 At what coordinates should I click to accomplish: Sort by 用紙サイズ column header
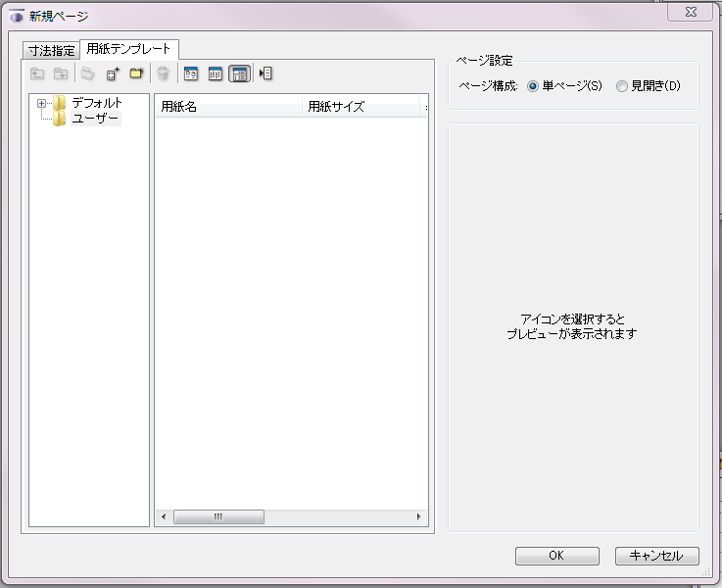tap(361, 107)
